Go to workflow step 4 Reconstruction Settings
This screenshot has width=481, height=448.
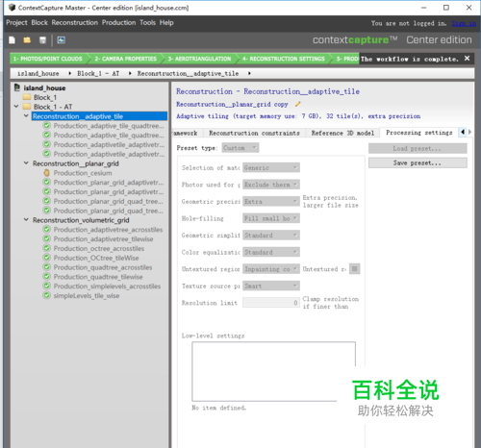point(284,59)
